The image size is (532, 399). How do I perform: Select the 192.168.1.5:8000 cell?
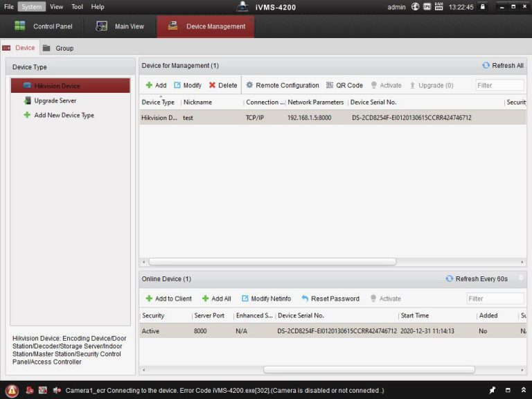click(309, 118)
